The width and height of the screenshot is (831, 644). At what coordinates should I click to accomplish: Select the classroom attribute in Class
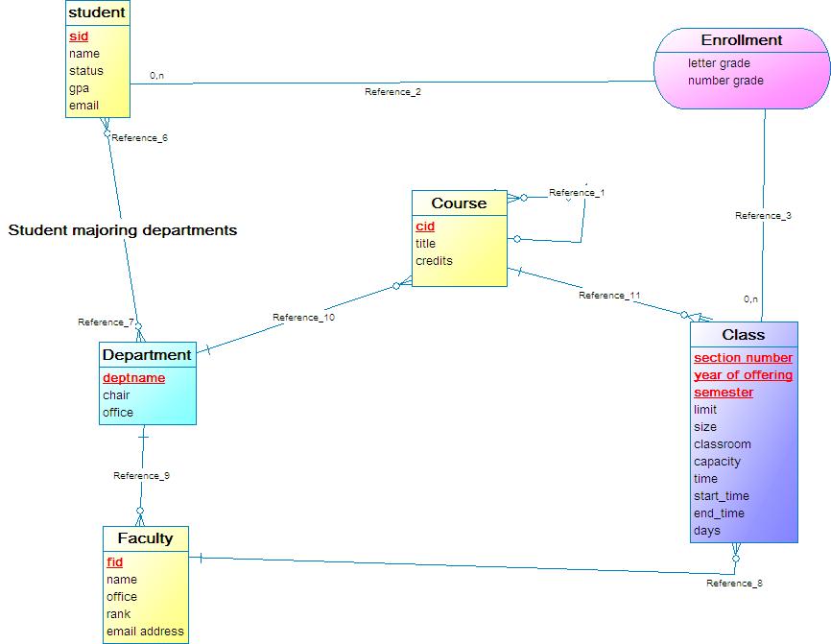tap(722, 444)
